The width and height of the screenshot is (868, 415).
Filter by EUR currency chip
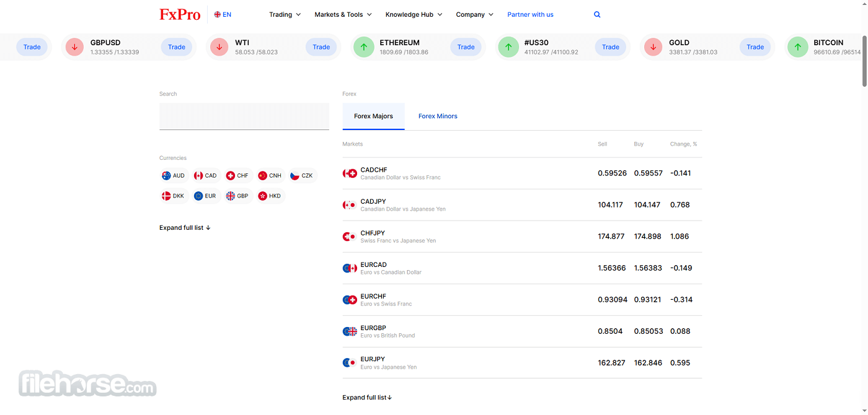pyautogui.click(x=206, y=196)
